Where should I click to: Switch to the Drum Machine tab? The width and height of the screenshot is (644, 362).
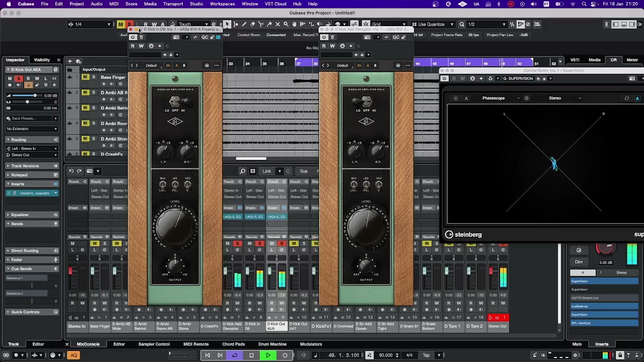coord(272,344)
